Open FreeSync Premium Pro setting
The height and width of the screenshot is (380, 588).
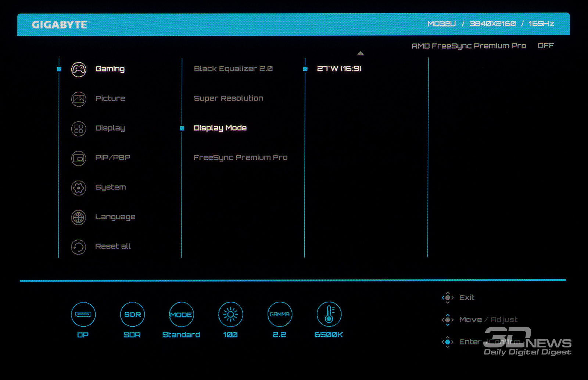click(241, 157)
